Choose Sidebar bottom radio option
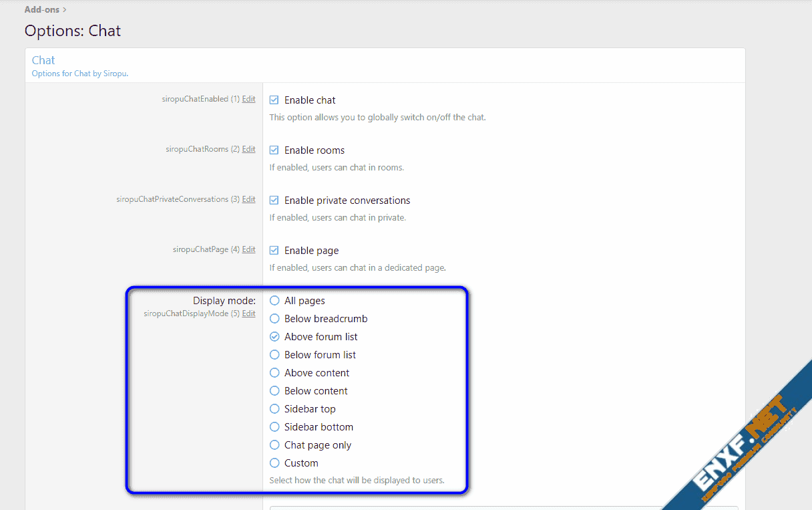 point(274,427)
